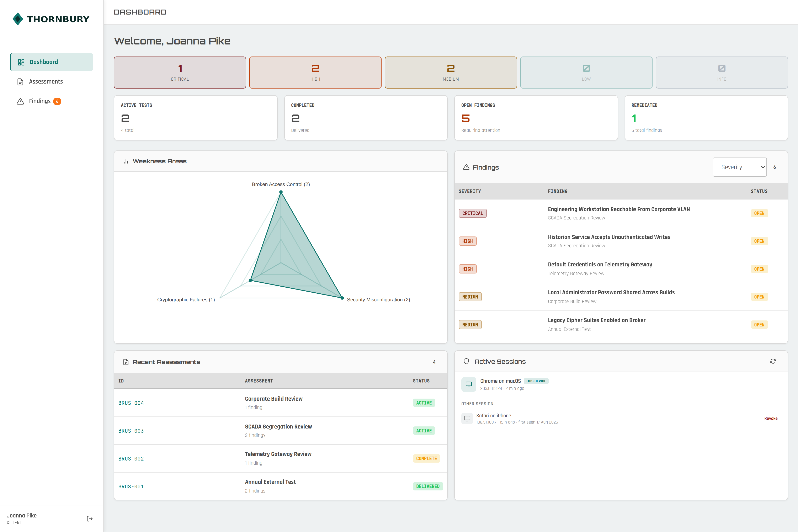The height and width of the screenshot is (532, 798).
Task: Click the Thornbury diamond logo icon
Action: 18,19
